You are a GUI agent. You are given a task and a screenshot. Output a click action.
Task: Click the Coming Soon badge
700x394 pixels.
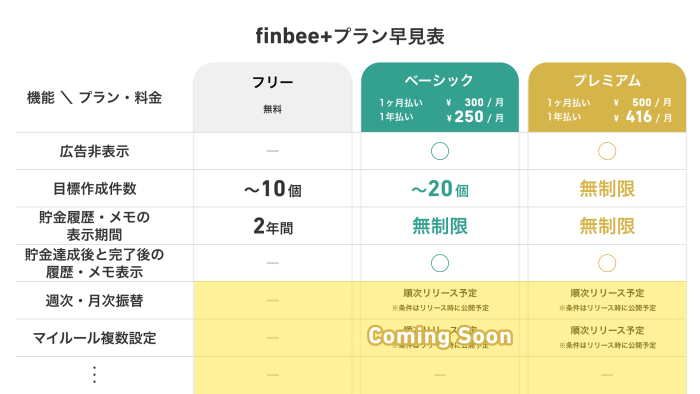pyautogui.click(x=440, y=336)
